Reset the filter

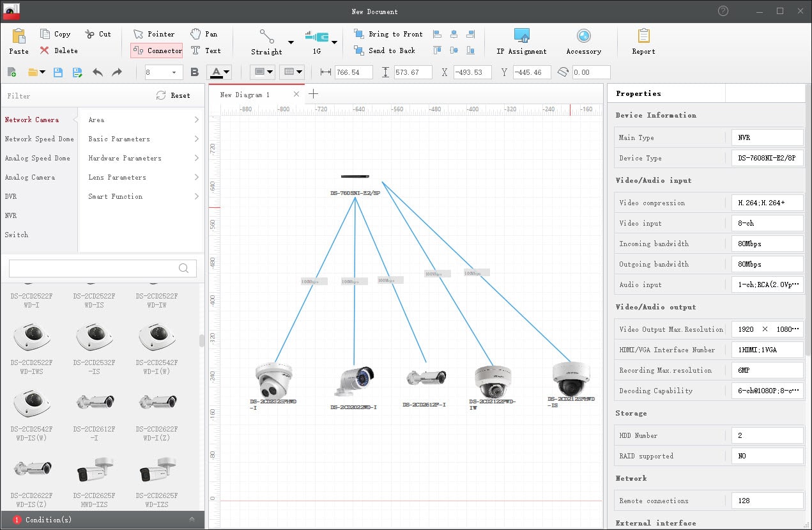[x=173, y=95]
